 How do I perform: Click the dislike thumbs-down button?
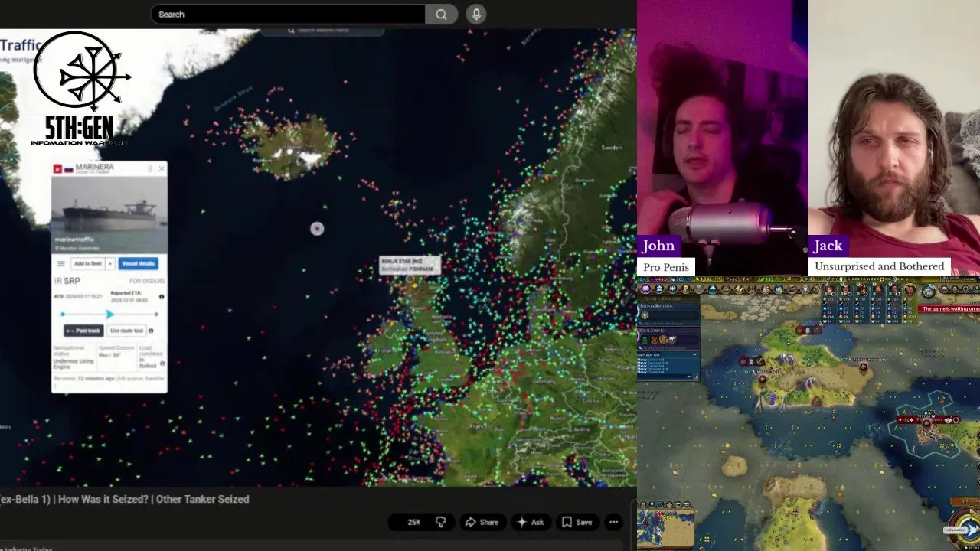click(441, 522)
